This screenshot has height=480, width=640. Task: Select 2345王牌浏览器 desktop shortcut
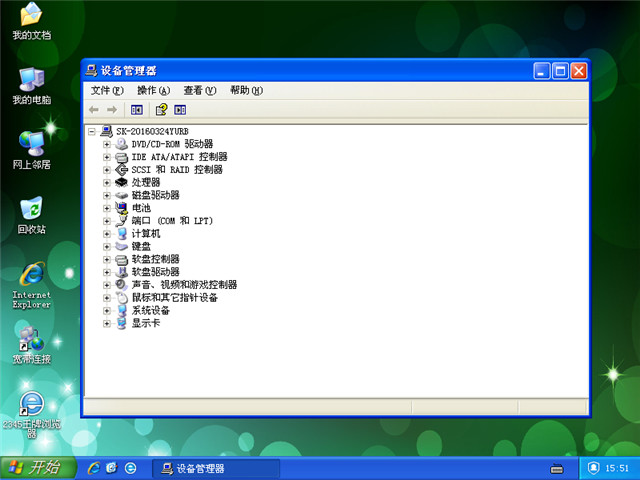31,415
